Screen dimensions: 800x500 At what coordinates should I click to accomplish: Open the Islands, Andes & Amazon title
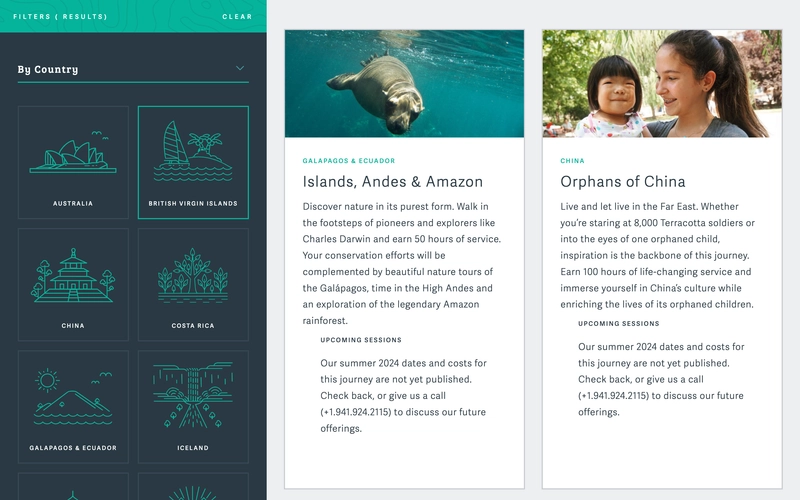tap(393, 182)
